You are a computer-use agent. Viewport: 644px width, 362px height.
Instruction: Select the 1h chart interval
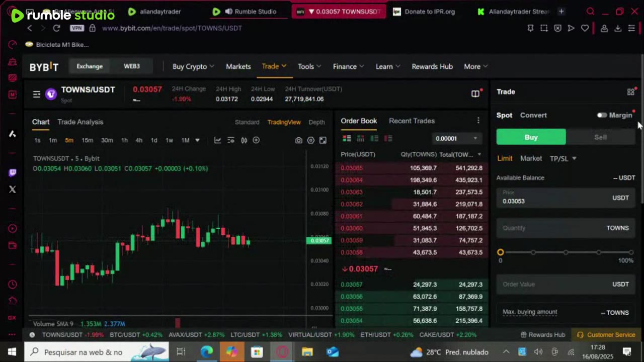124,140
